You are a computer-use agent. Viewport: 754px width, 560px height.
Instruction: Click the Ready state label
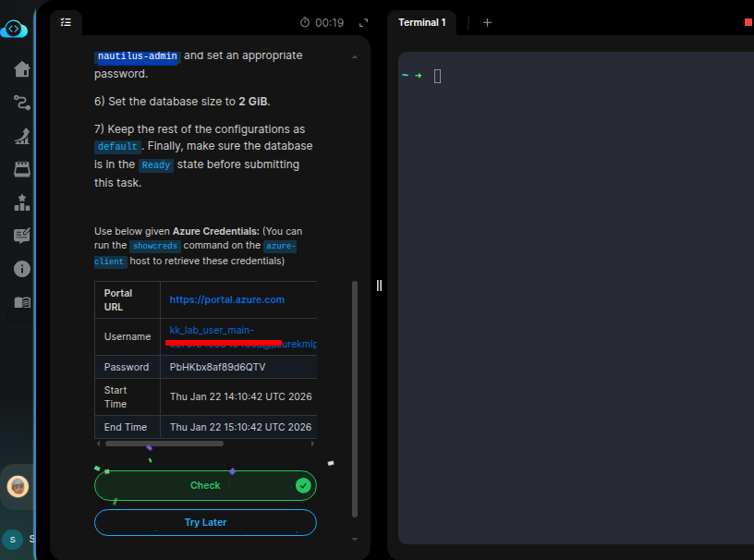[x=156, y=165]
